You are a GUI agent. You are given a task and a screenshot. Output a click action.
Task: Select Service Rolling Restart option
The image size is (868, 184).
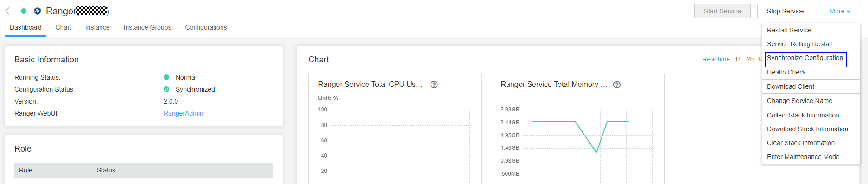tap(800, 44)
